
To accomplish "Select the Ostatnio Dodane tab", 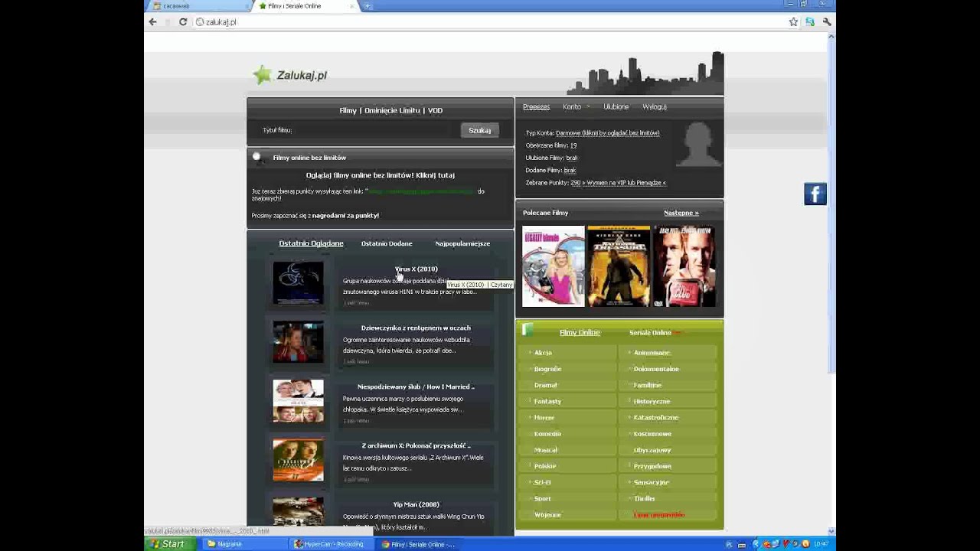I will click(387, 243).
